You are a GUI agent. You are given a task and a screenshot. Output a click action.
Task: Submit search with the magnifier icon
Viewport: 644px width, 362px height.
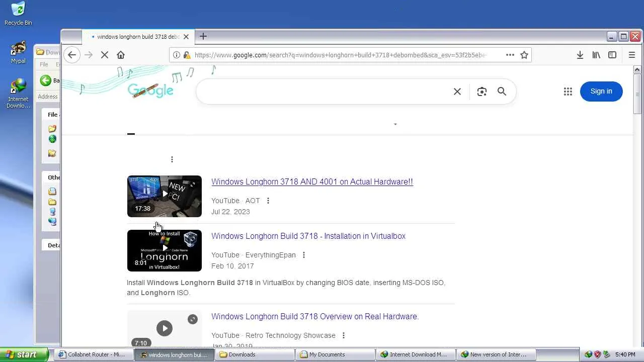[x=502, y=92]
